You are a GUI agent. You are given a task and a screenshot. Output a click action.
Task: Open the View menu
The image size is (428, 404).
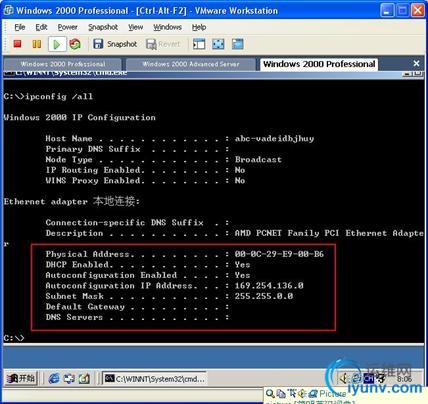(136, 27)
